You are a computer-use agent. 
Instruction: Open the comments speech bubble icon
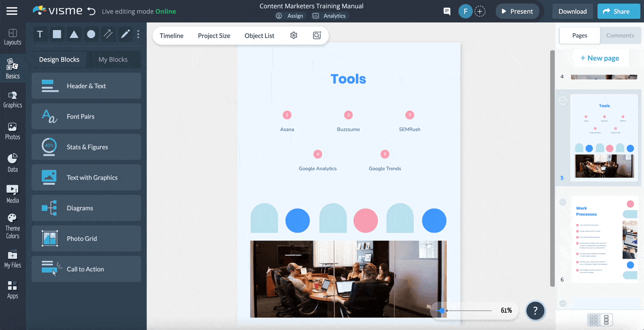447,11
